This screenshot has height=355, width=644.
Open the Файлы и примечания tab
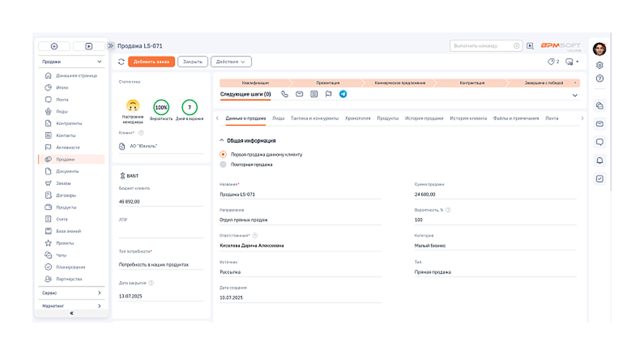516,118
